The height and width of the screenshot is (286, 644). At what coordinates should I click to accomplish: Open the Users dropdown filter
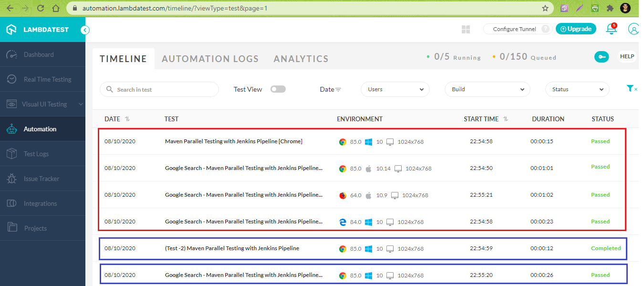coord(395,89)
